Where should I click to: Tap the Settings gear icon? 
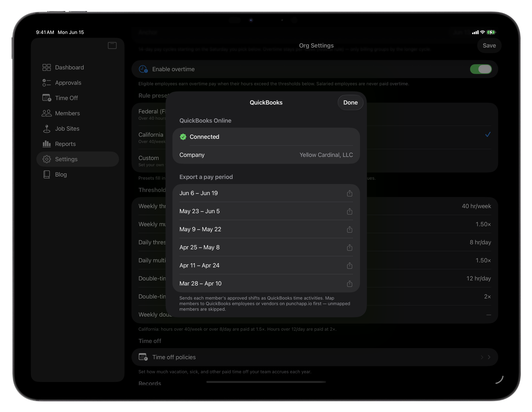(x=46, y=159)
